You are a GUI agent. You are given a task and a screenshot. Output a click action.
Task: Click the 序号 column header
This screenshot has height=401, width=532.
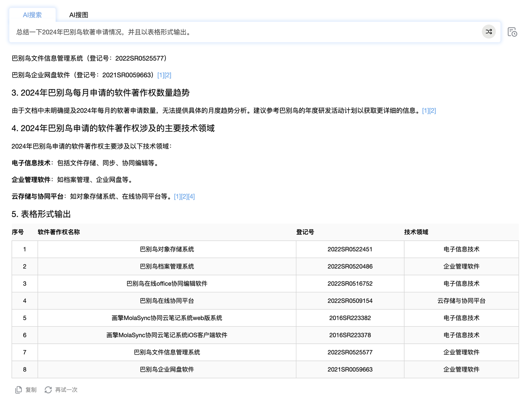pyautogui.click(x=18, y=232)
